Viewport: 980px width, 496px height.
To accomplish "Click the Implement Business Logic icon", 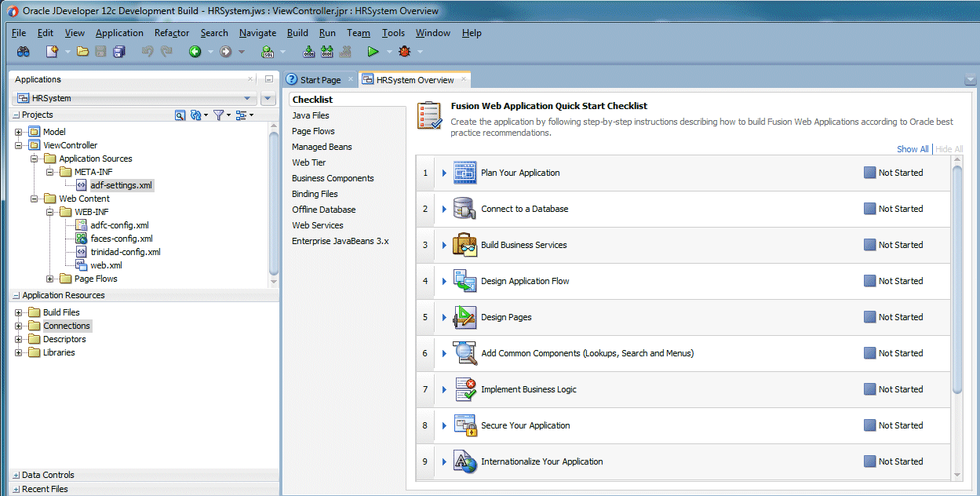I will click(464, 389).
